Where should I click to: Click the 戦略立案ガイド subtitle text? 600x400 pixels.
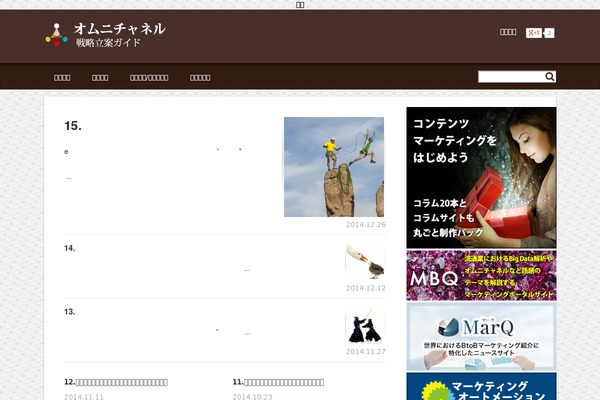point(108,42)
